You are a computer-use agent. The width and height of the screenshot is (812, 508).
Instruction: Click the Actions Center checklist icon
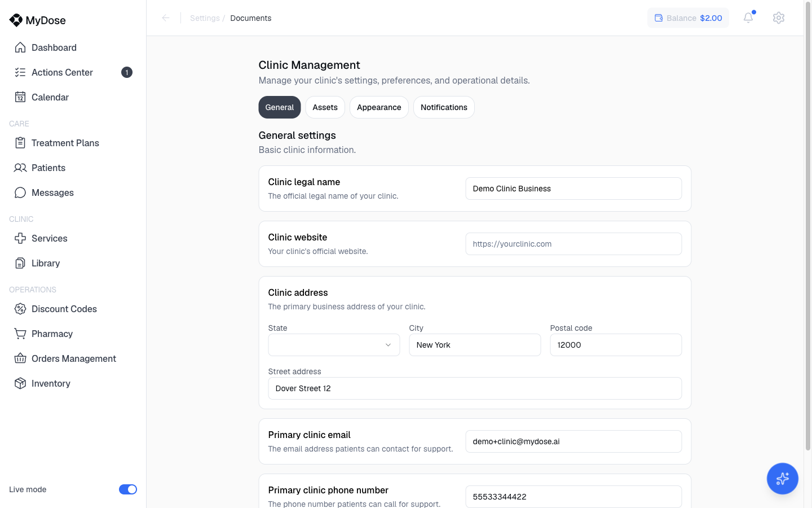click(x=20, y=72)
